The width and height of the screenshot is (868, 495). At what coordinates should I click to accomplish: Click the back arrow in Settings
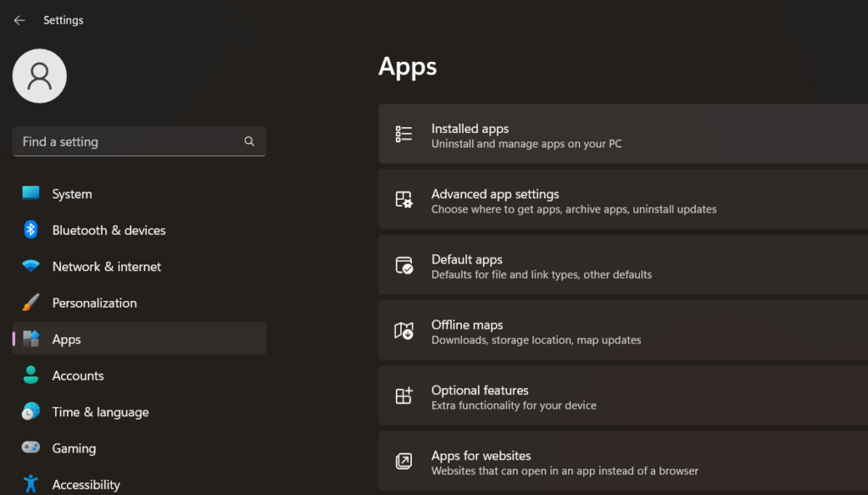(x=19, y=20)
